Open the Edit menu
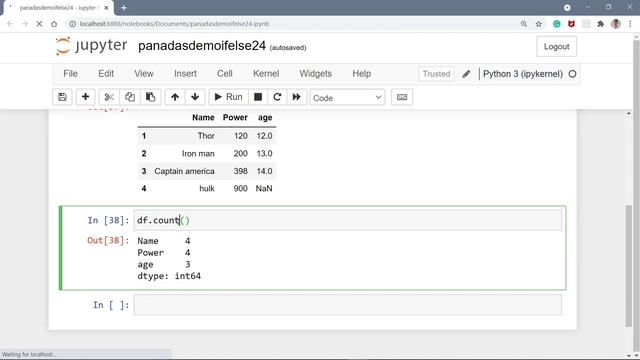Screen dimensions: 640x360 [106, 74]
